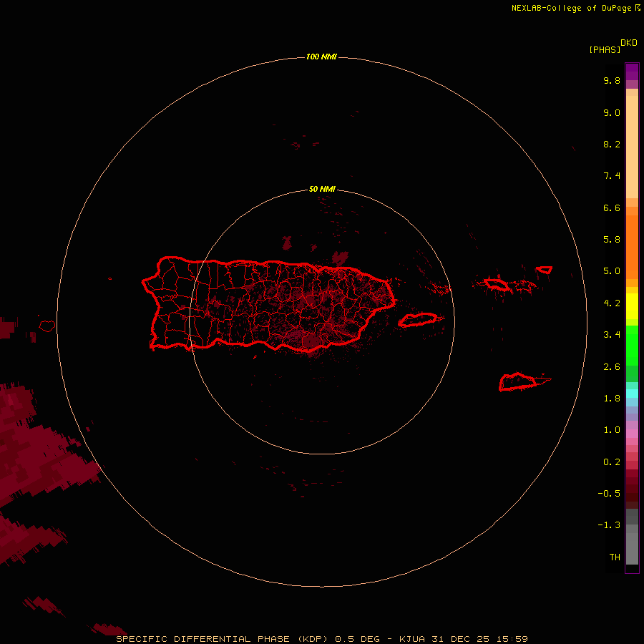
Task: Click the St. Croix island outline
Action: tap(518, 382)
